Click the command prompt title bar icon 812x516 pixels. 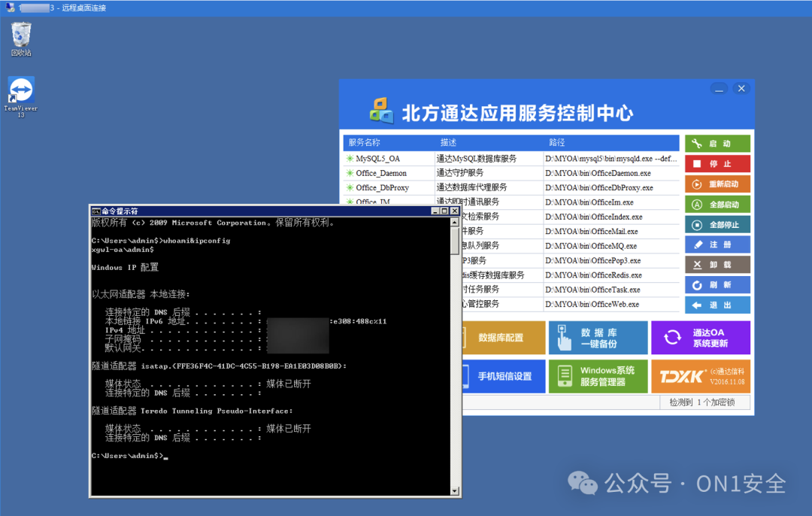click(x=95, y=211)
